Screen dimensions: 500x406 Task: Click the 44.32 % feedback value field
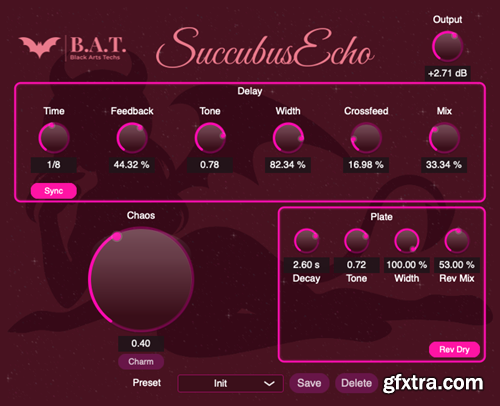pos(132,165)
